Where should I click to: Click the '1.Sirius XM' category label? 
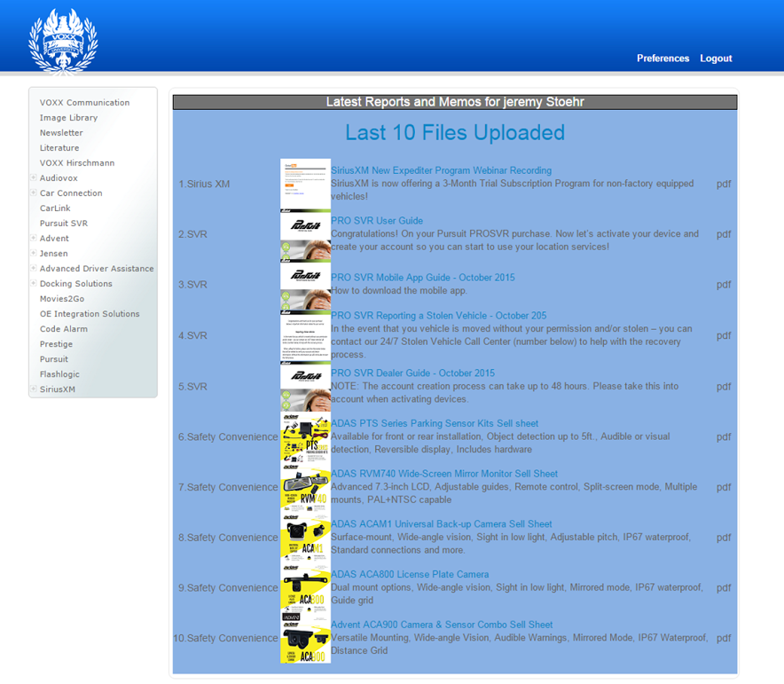point(204,184)
